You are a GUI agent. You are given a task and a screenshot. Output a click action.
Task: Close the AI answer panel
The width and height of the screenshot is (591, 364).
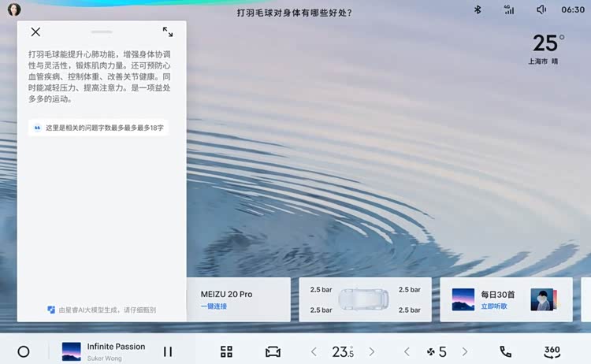(x=35, y=32)
